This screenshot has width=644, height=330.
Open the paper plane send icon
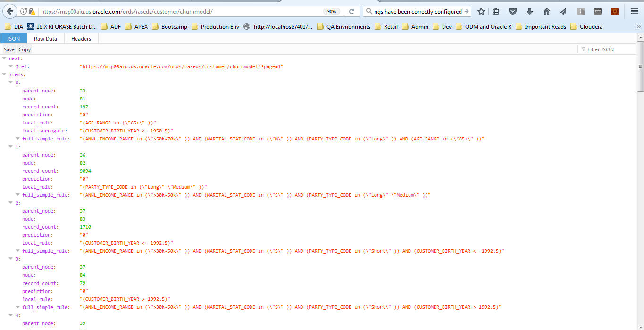[564, 11]
